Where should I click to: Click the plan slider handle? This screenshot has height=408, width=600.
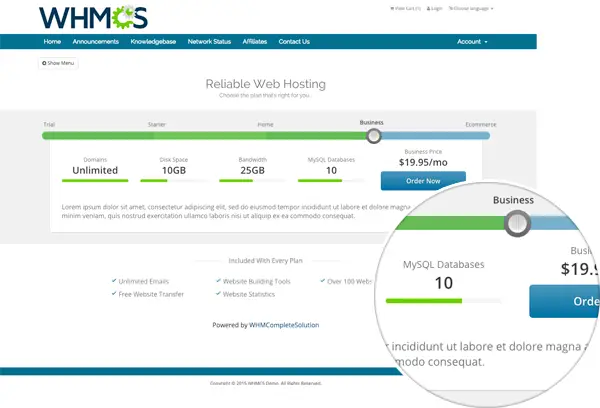[373, 135]
